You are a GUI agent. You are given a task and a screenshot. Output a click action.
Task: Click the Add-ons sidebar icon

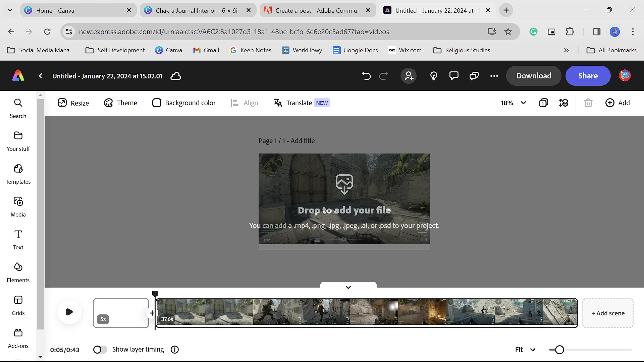(x=18, y=338)
